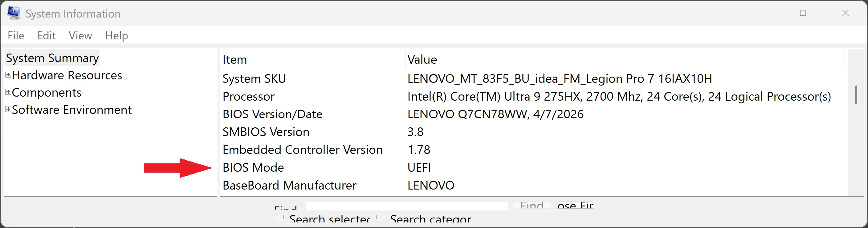Click the vertical scrollbar thumb
Screen dimensions: 868x228
(856, 95)
